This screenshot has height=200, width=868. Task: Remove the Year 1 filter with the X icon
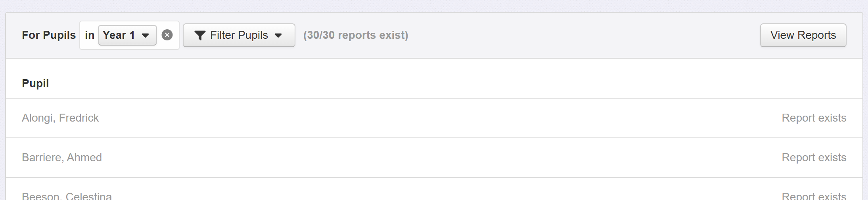coord(167,35)
